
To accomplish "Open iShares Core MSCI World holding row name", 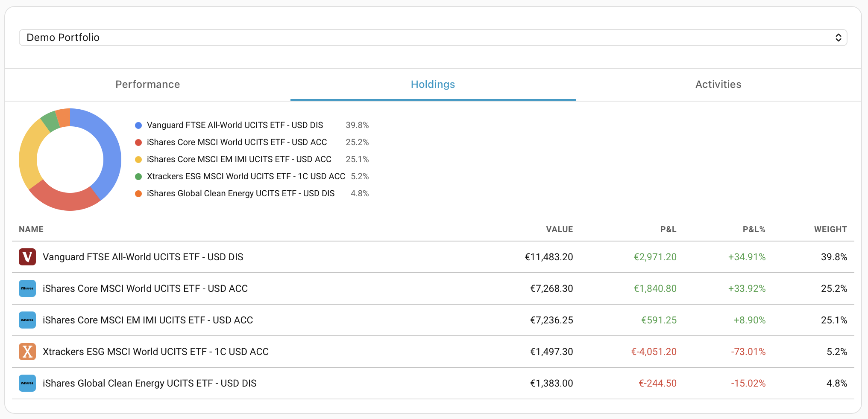I will pyautogui.click(x=145, y=288).
